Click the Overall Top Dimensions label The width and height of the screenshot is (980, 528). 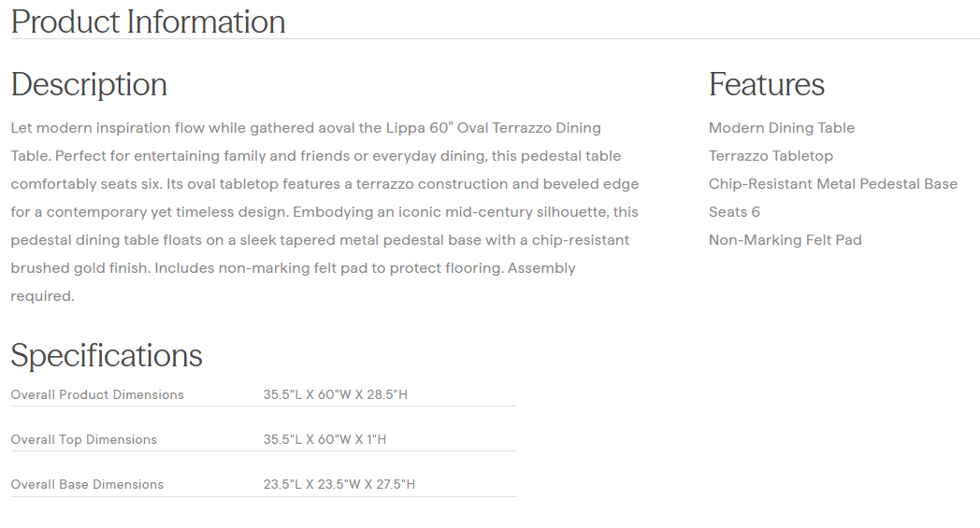(x=83, y=439)
